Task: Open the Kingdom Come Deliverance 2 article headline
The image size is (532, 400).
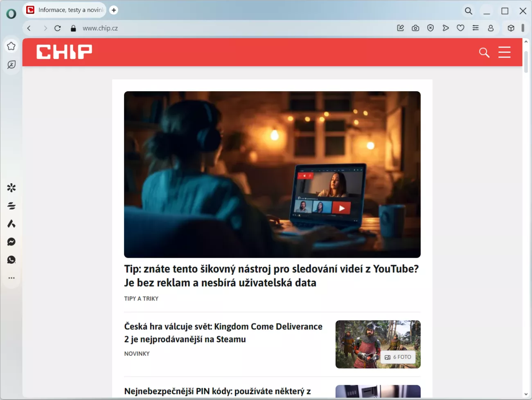Action: pyautogui.click(x=223, y=333)
